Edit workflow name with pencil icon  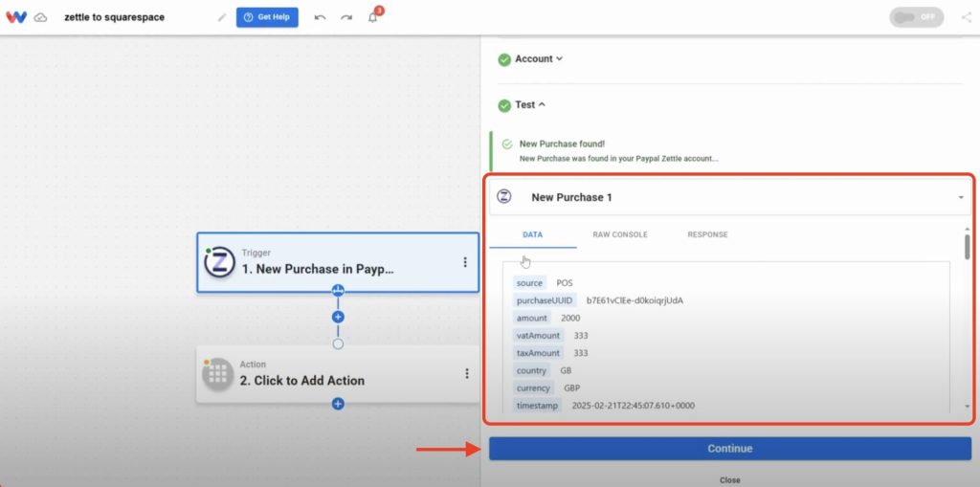(222, 17)
